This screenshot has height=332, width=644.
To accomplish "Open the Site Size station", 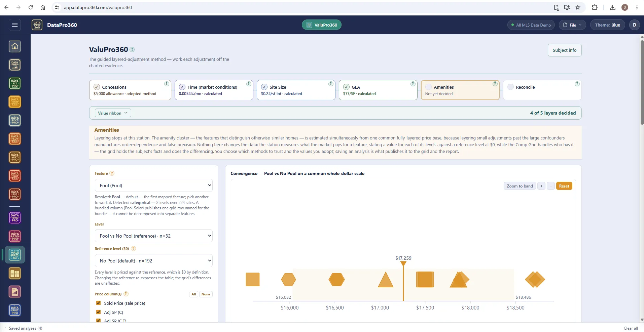I will pos(296,90).
